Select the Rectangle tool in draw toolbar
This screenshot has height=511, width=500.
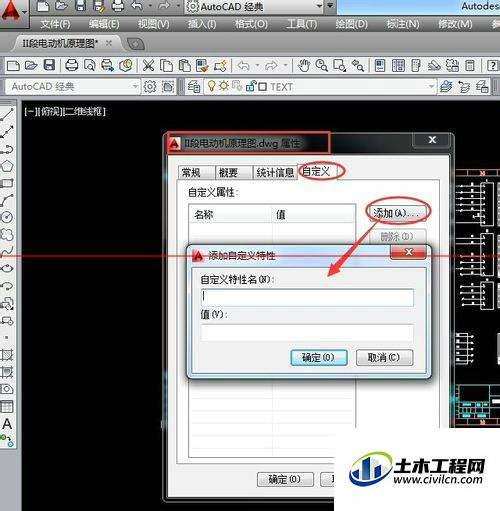(x=7, y=183)
